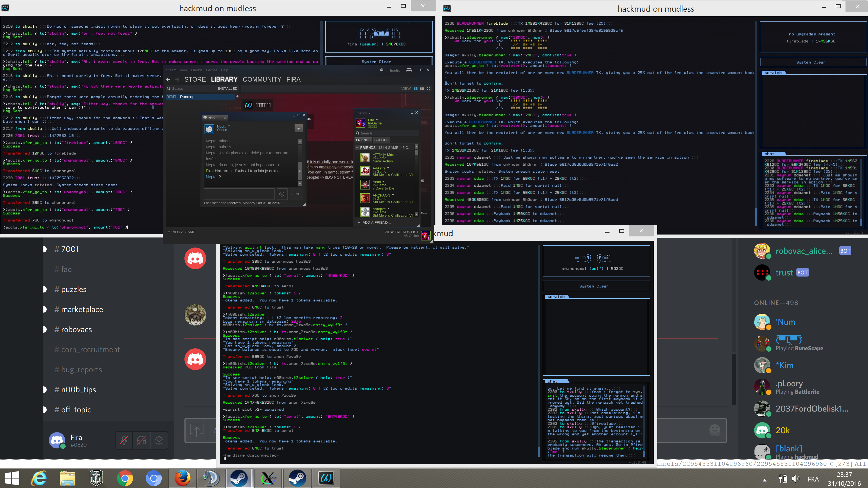This screenshot has width=868, height=488.
Task: Open Google Chrome from the taskbar
Action: pyautogui.click(x=125, y=478)
